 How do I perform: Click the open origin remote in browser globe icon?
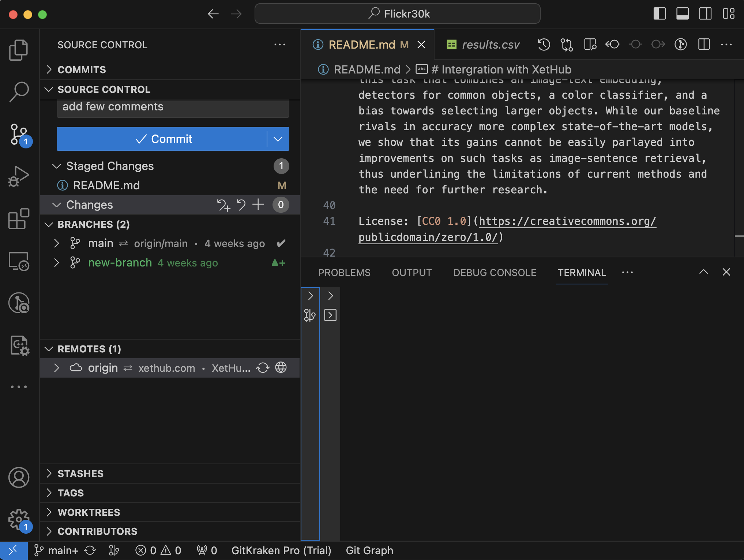(x=281, y=367)
